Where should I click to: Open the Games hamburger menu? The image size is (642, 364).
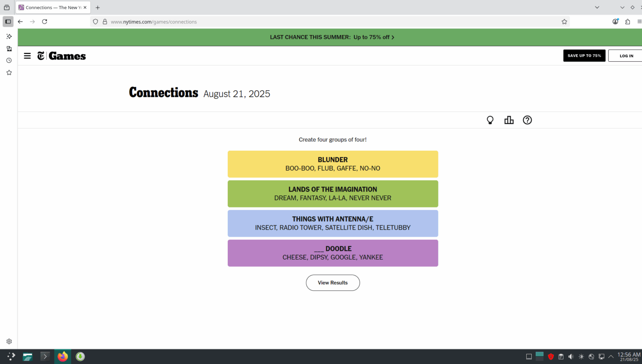point(27,56)
